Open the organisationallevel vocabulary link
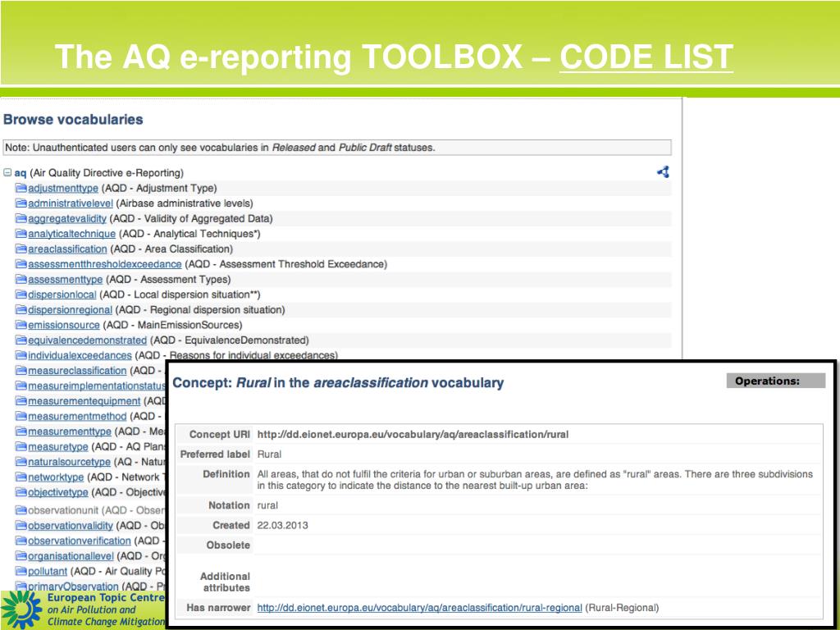Screen dimensions: 840x630 [71, 556]
